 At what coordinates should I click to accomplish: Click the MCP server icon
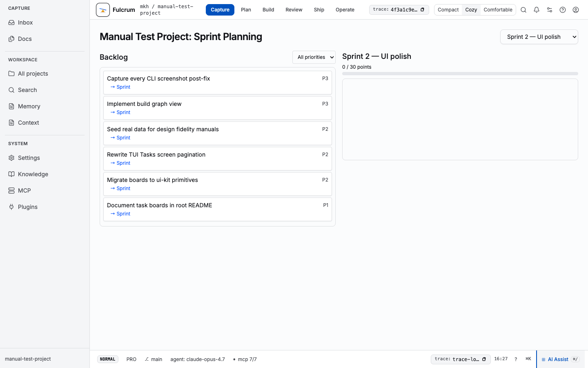click(x=11, y=191)
